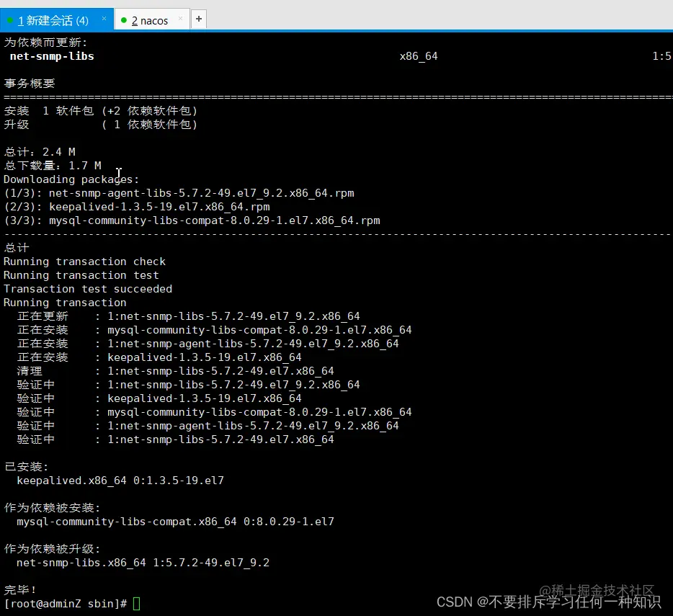
Task: Click 'Running transaction check' line
Action: tap(84, 261)
